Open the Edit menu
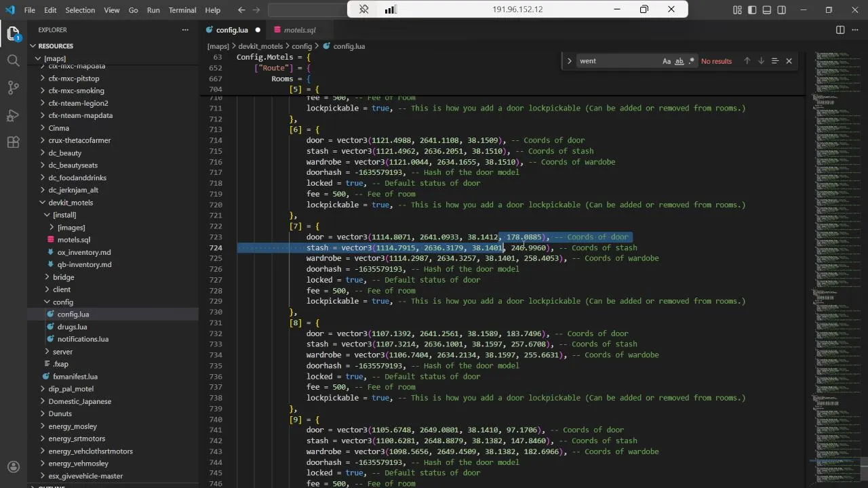868x488 pixels. point(51,10)
